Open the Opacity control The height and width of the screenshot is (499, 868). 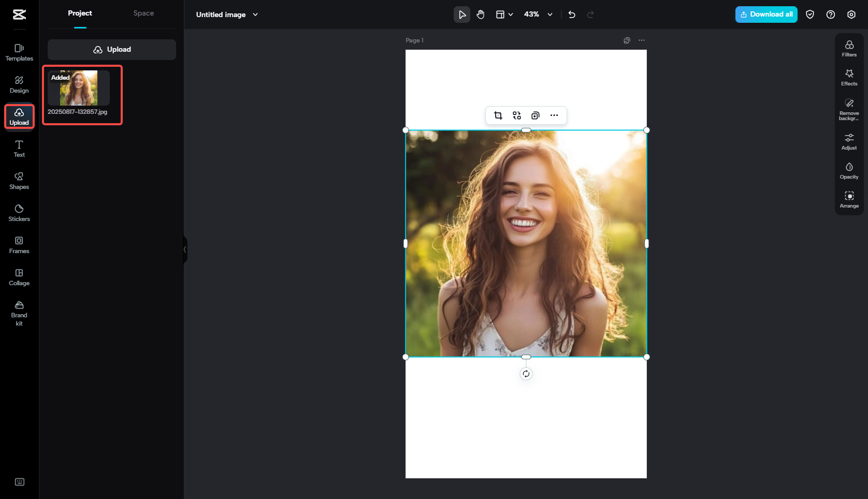849,170
